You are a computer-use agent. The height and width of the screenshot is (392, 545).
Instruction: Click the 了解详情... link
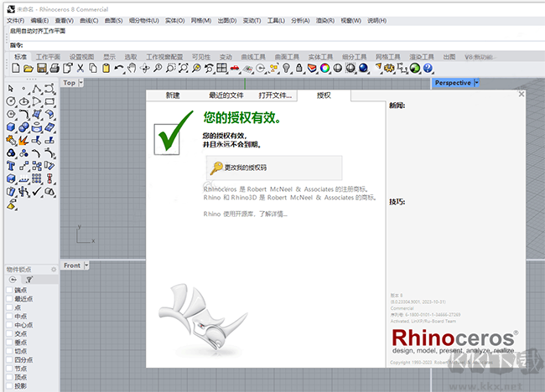(x=272, y=214)
